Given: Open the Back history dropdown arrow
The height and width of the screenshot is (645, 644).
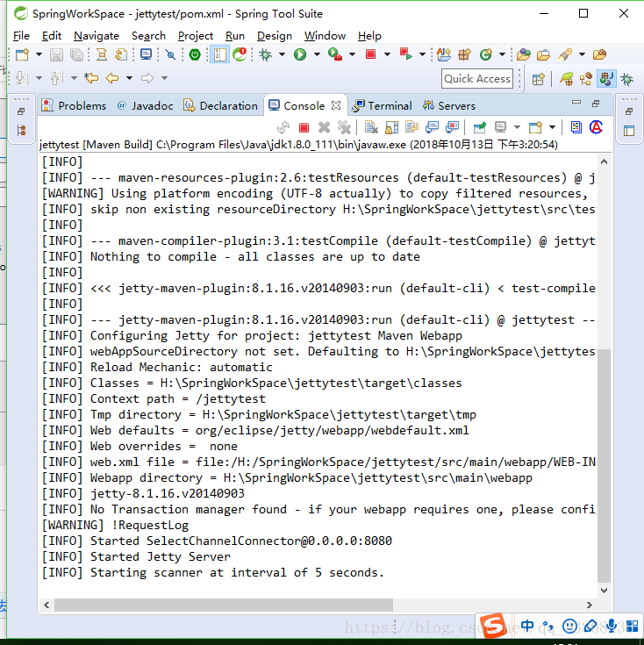Looking at the screenshot, I should [129, 78].
